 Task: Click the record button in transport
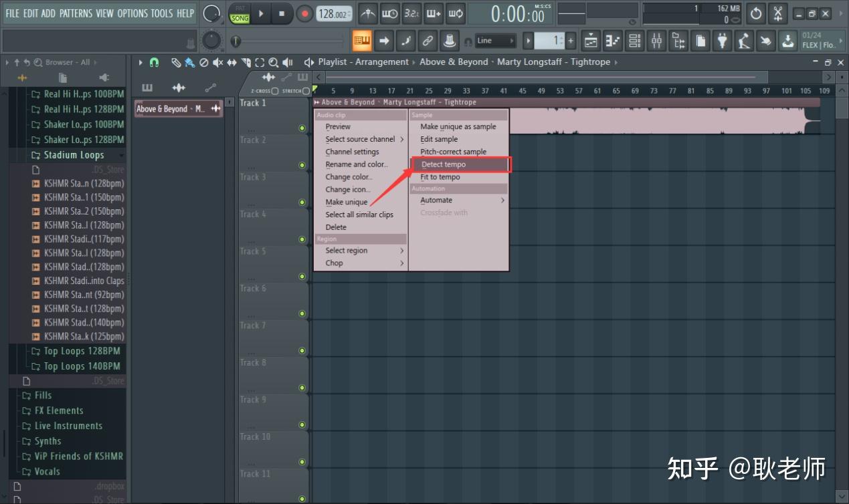304,13
